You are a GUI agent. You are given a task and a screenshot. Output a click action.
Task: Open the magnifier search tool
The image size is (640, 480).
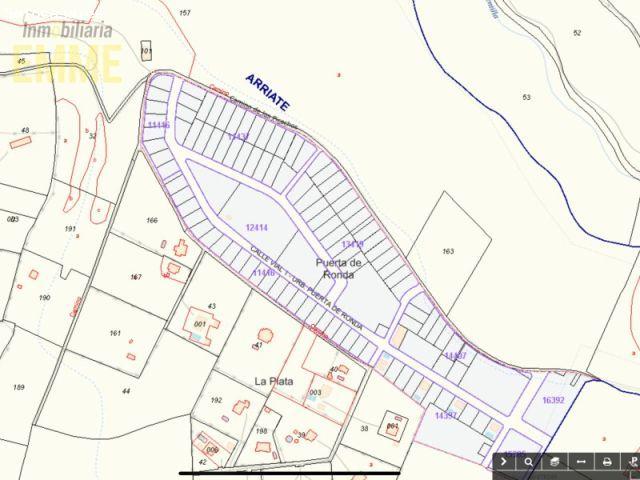pos(529,462)
